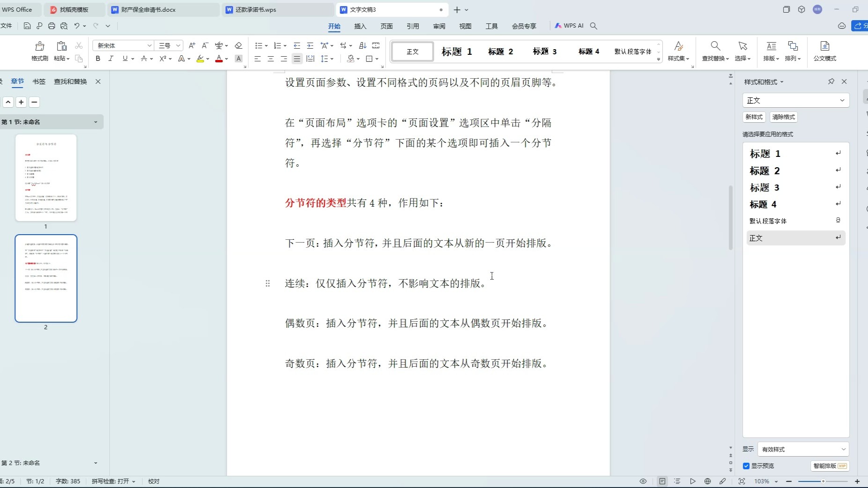Click the full-screen fit icon in status bar
The image size is (868, 488).
click(741, 481)
